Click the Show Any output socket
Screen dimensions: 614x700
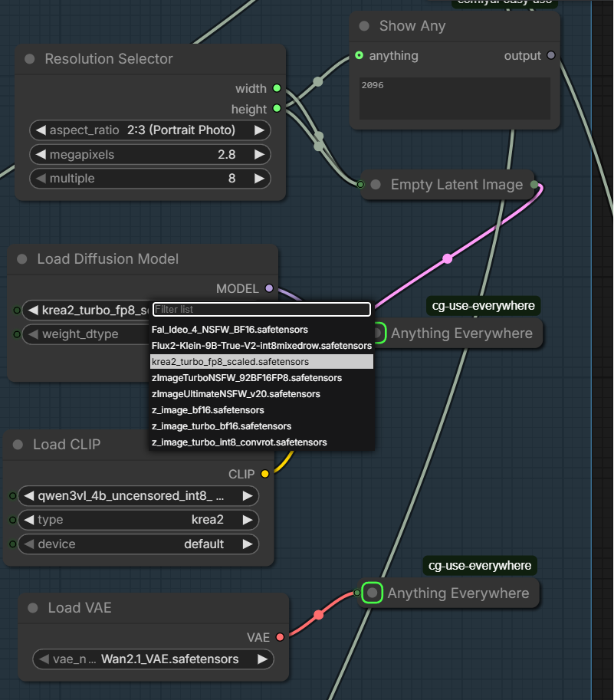point(551,55)
